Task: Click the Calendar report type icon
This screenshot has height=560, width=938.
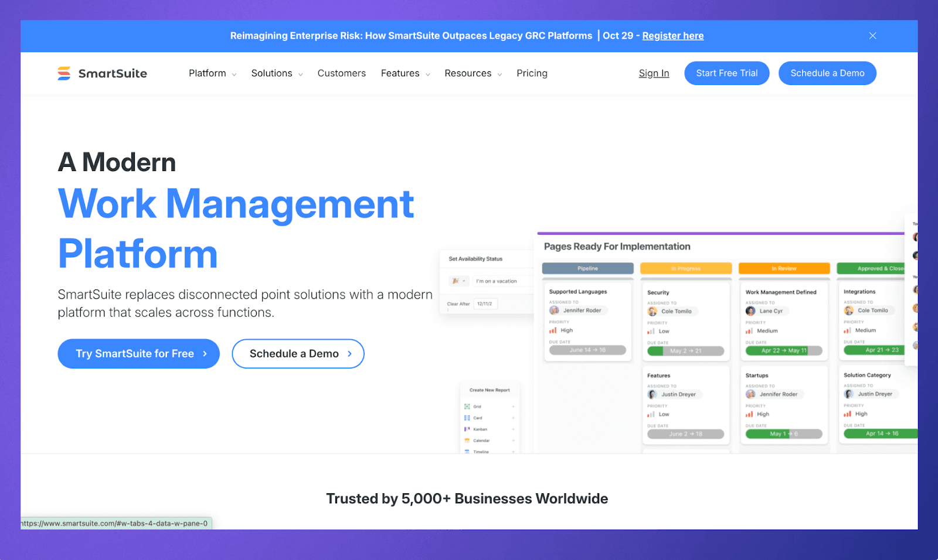Action: tap(467, 441)
